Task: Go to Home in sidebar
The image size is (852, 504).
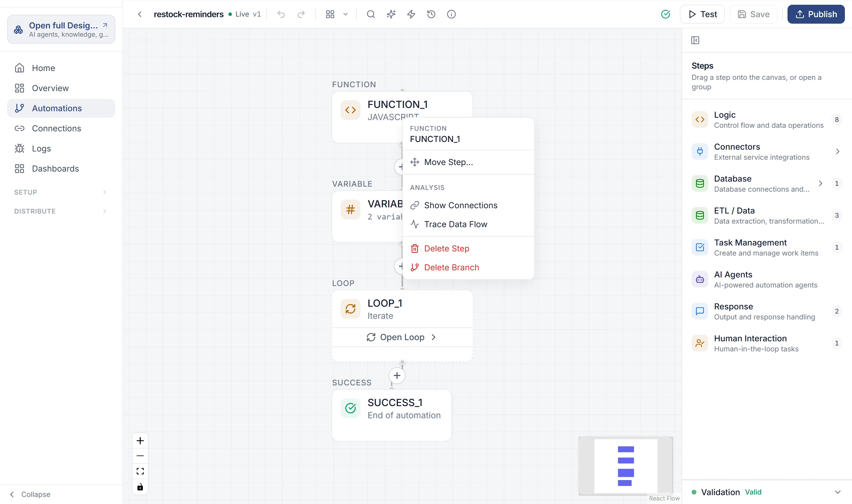Action: 61,68
